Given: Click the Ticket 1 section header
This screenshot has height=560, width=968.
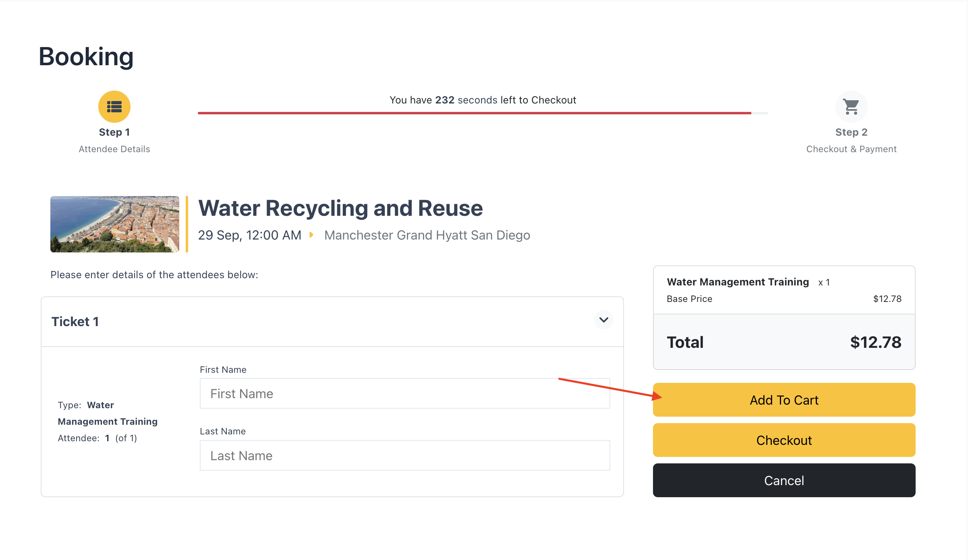Looking at the screenshot, I should coord(75,322).
